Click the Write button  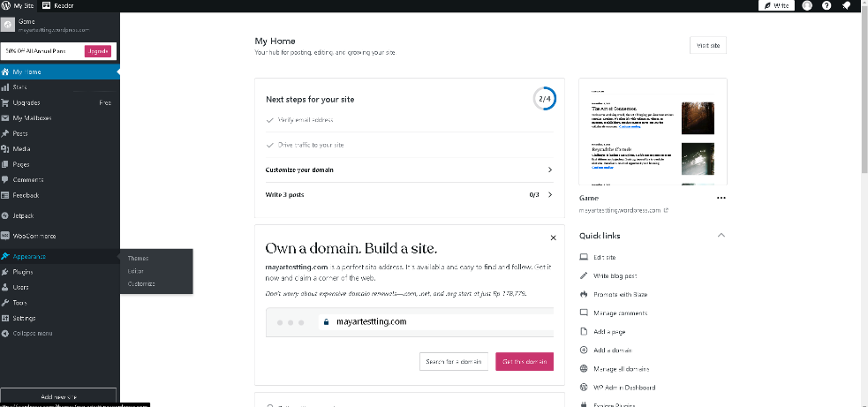(777, 5)
